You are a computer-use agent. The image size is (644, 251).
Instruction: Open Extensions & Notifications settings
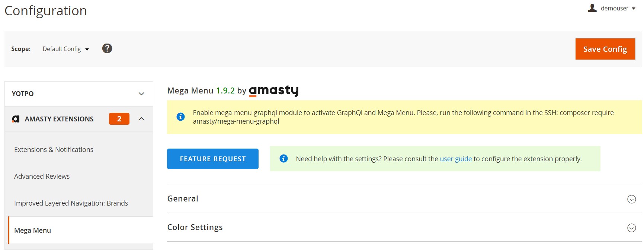54,149
